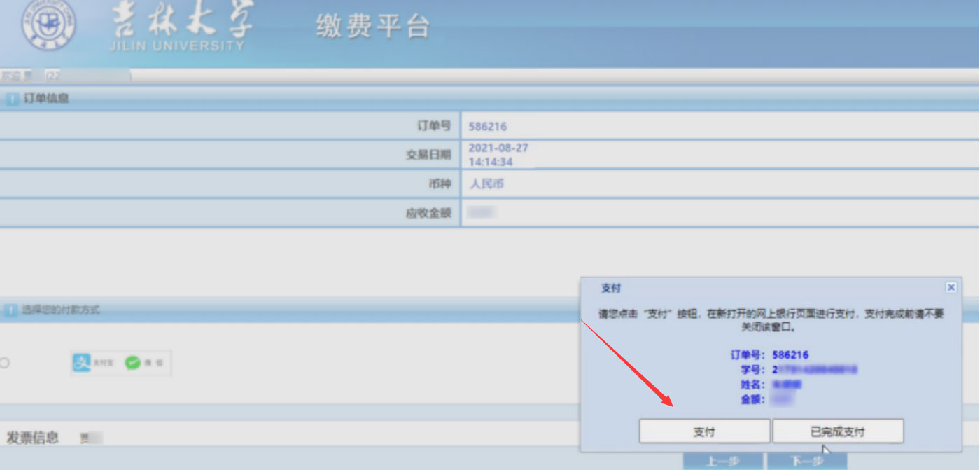Image resolution: width=980 pixels, height=470 pixels.
Task: Click the order number 586216 inside the dialog
Action: (x=791, y=355)
